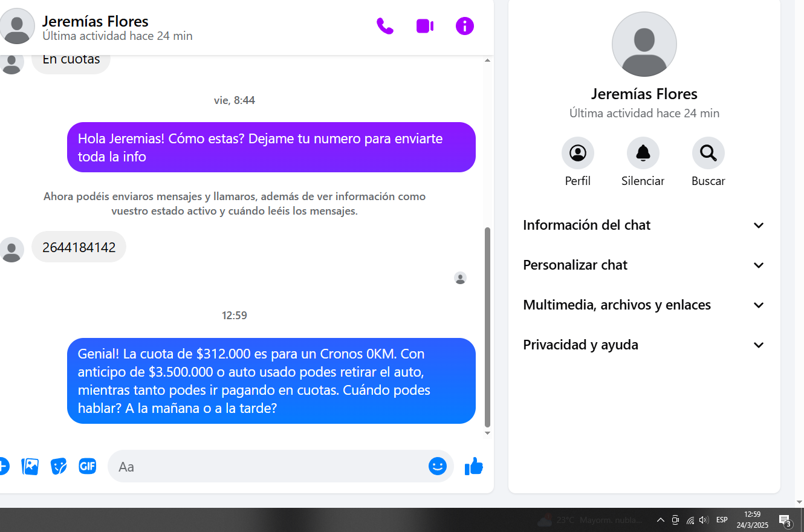The height and width of the screenshot is (532, 804).
Task: Open the chat header profile picture
Action: [x=17, y=26]
